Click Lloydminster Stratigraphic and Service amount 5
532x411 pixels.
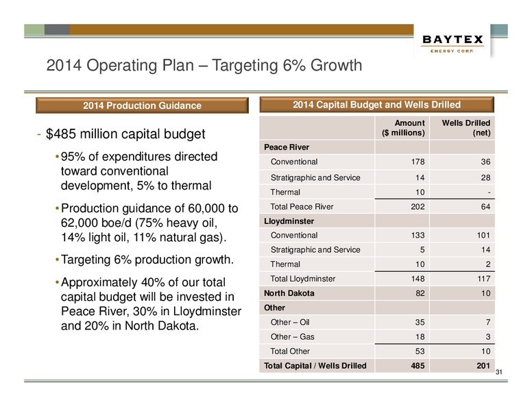pyautogui.click(x=422, y=250)
